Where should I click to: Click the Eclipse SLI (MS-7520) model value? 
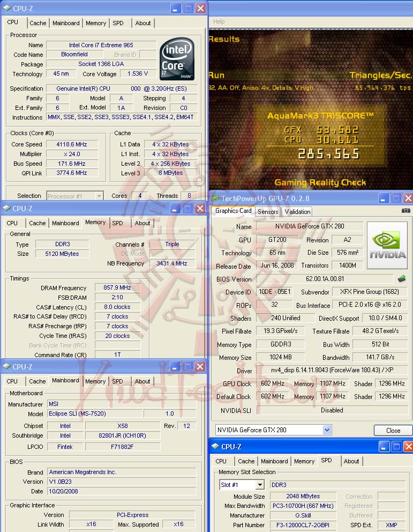click(x=94, y=413)
